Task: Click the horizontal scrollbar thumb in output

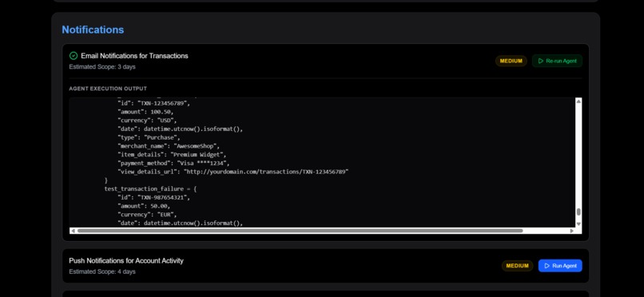Action: click(300, 231)
